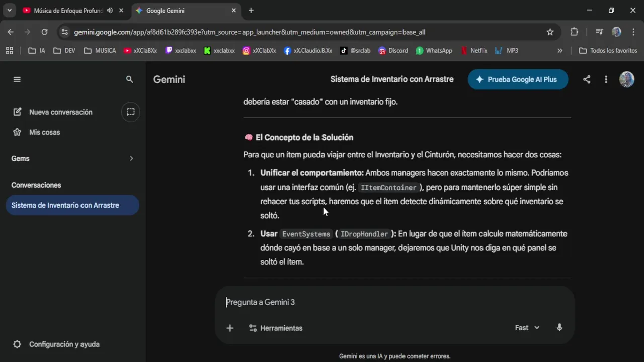Switch to the Música de Enfoque Profundo tab
Screen dimensions: 644x362
point(65,10)
